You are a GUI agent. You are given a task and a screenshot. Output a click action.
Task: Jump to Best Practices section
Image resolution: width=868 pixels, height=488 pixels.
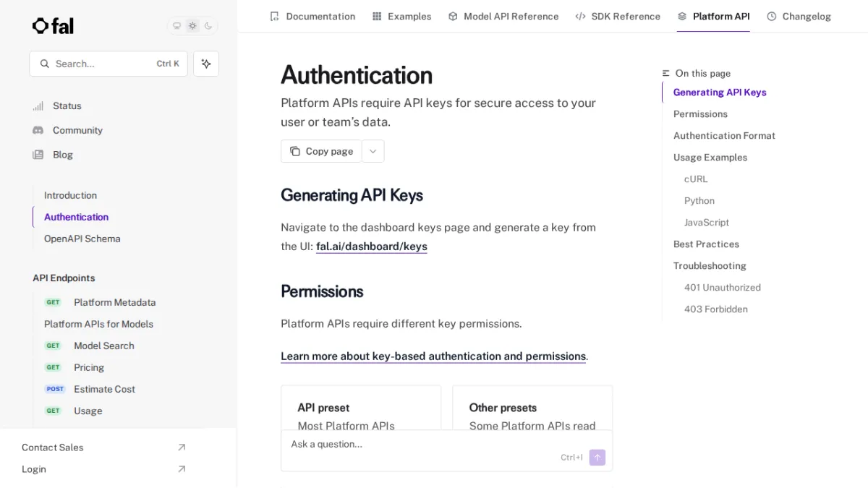pyautogui.click(x=706, y=244)
